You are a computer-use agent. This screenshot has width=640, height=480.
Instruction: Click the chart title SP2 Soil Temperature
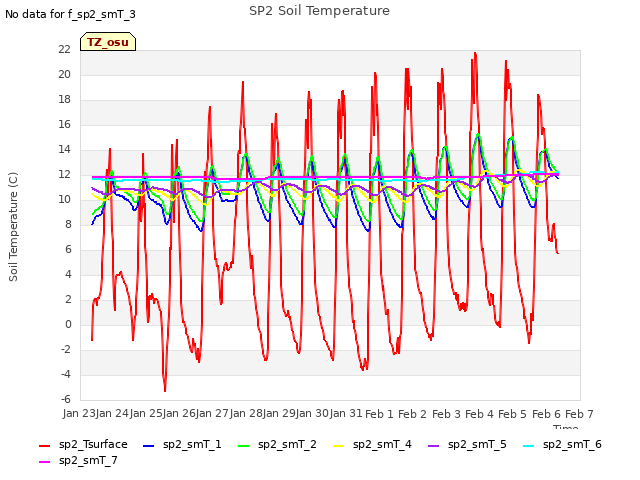coord(319,11)
